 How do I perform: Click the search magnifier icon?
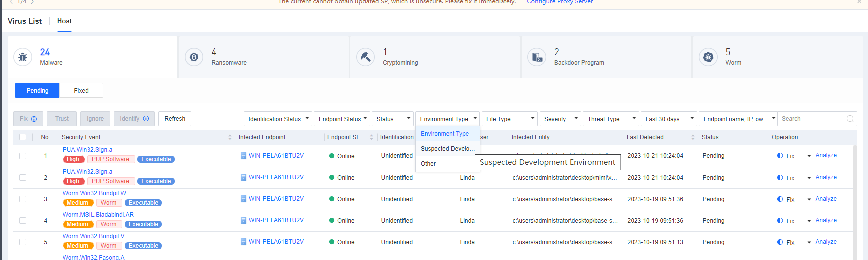point(850,119)
